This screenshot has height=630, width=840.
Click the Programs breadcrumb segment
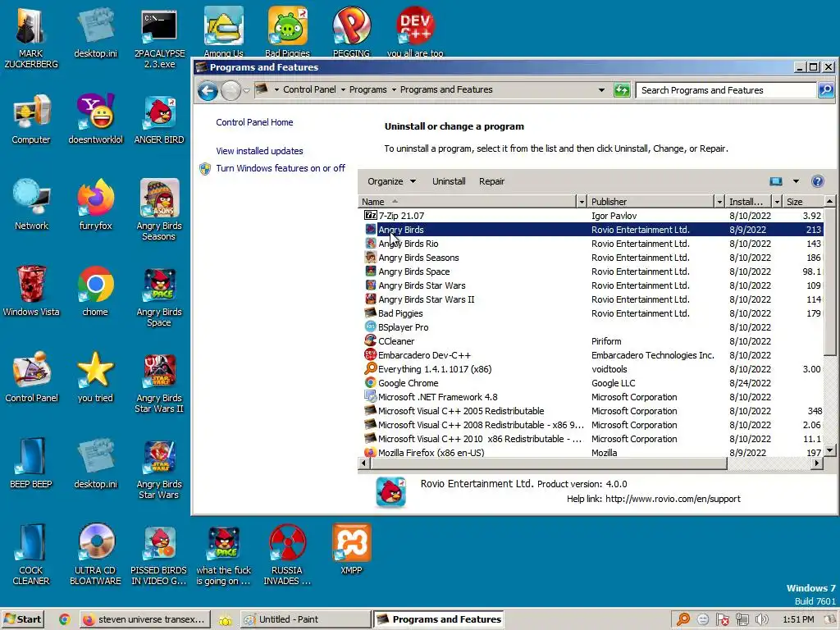pyautogui.click(x=367, y=90)
